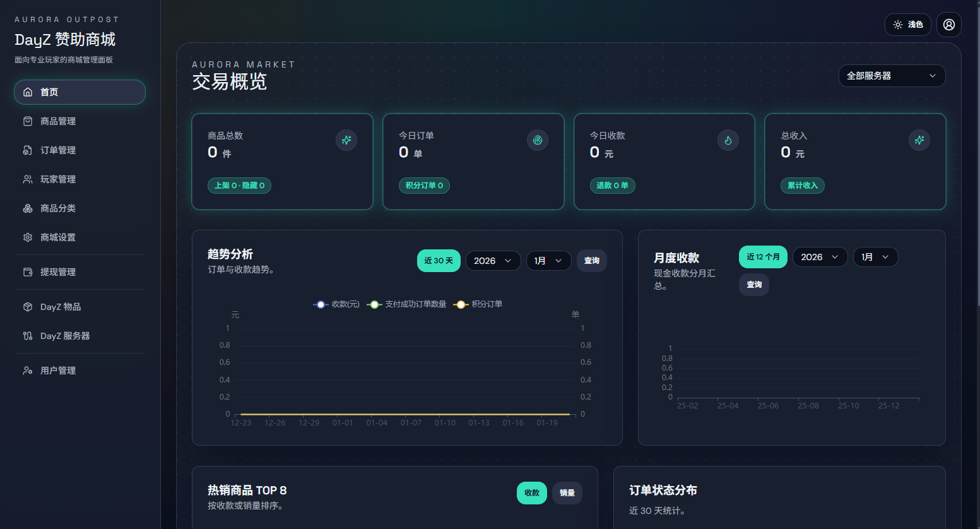Click the flame icon in 今日收款 card
980x529 pixels.
[728, 140]
